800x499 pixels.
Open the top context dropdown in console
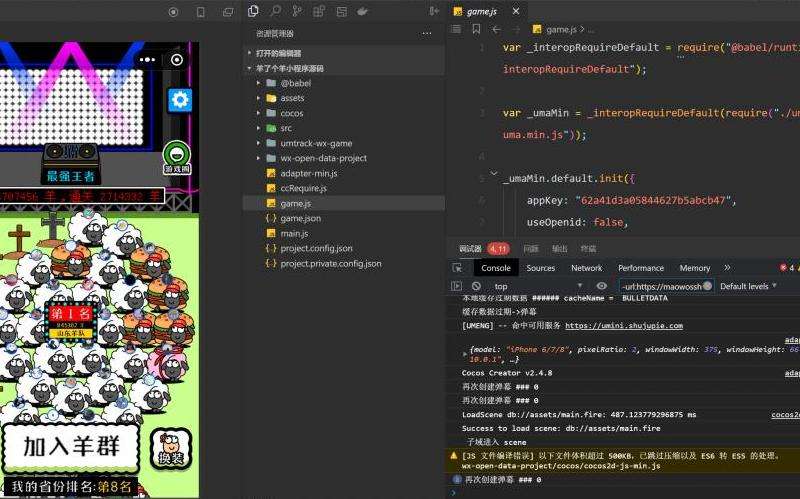pyautogui.click(x=538, y=286)
